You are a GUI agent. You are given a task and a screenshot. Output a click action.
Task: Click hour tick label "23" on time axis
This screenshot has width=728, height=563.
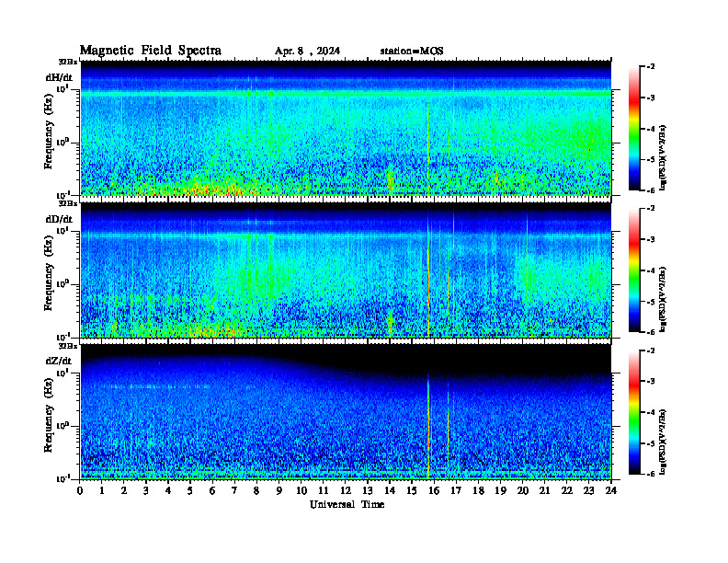pyautogui.click(x=588, y=490)
